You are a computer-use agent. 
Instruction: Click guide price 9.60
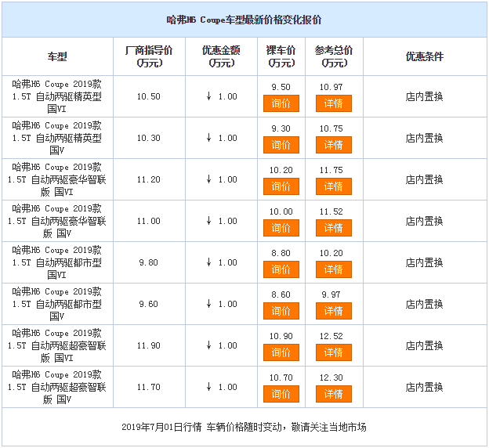click(149, 304)
